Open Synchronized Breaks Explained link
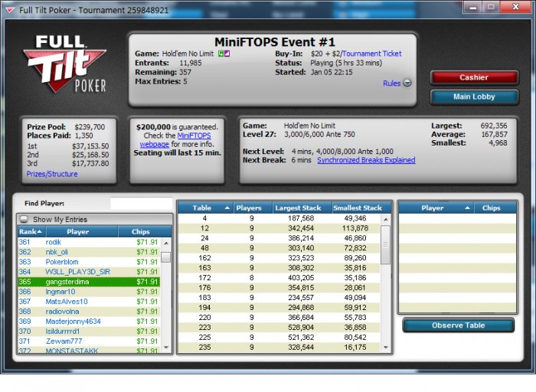The image size is (536, 392). [366, 160]
